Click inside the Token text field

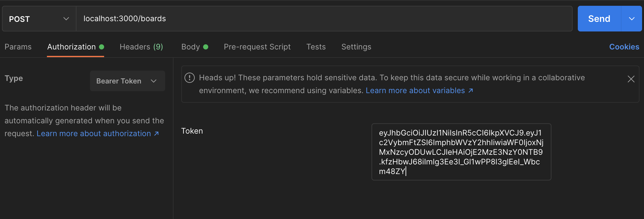point(461,152)
